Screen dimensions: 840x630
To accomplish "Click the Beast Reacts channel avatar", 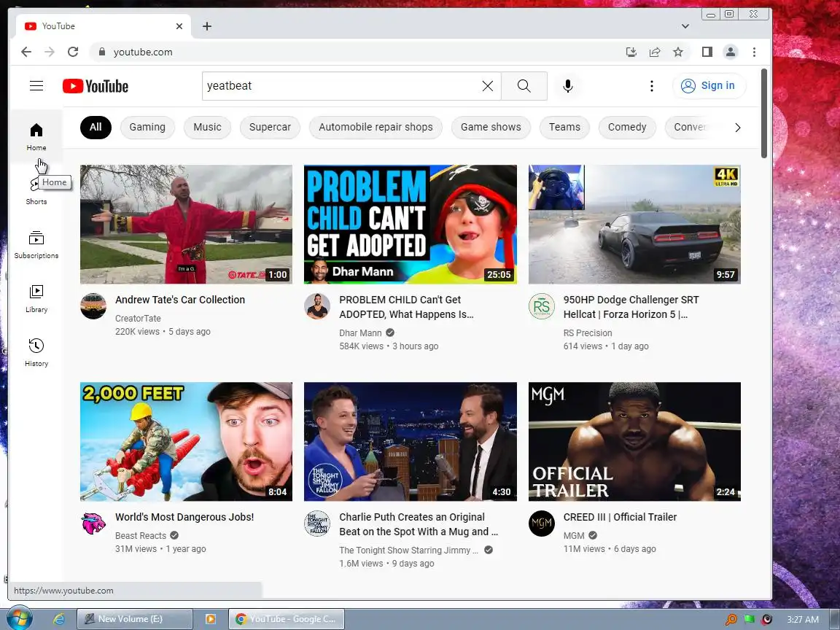I will click(93, 524).
